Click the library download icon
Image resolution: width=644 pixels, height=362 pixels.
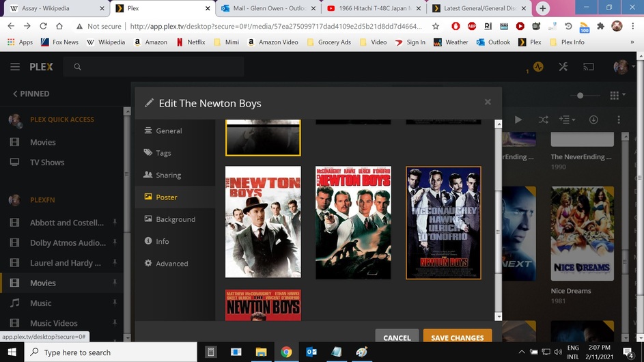593,120
